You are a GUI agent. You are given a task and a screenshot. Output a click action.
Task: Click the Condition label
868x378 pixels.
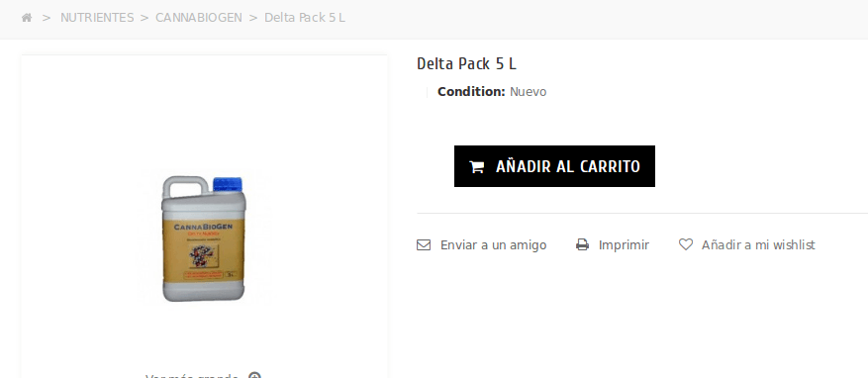click(x=471, y=92)
